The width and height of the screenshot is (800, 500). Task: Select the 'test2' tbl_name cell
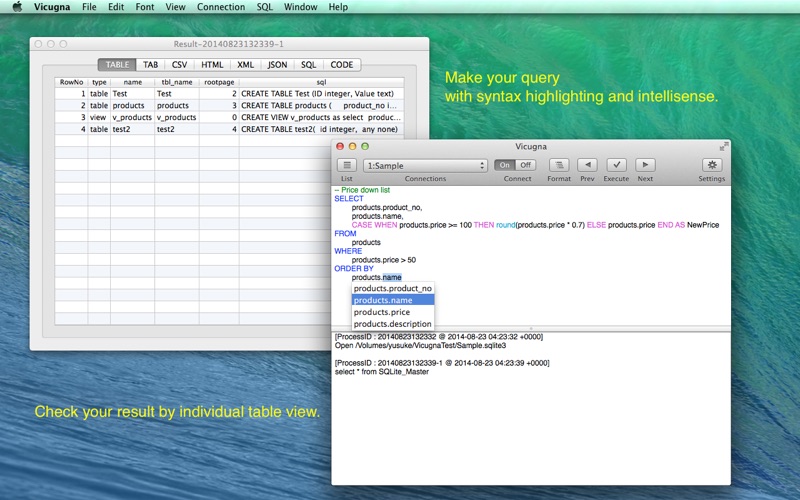tap(177, 129)
